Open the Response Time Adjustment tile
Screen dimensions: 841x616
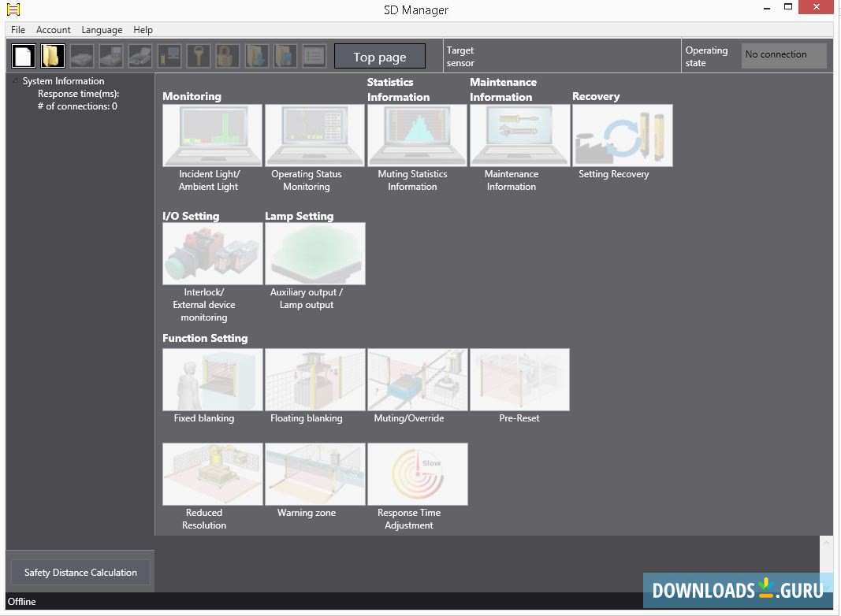[417, 474]
